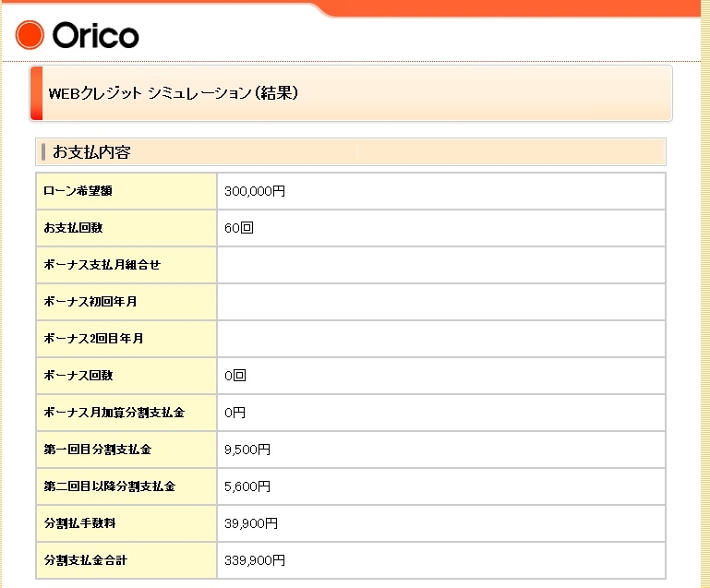The image size is (710, 588).
Task: Click the 339,900円 total payment value
Action: coord(255,560)
